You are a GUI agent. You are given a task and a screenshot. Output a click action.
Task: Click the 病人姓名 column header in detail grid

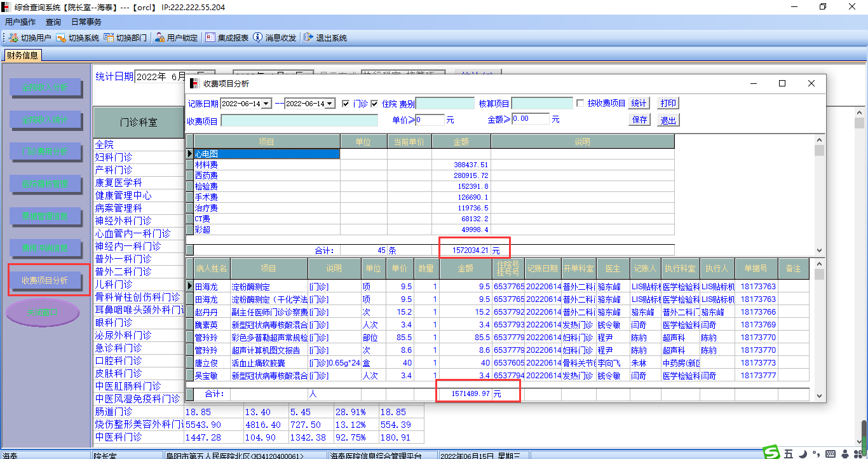212,268
